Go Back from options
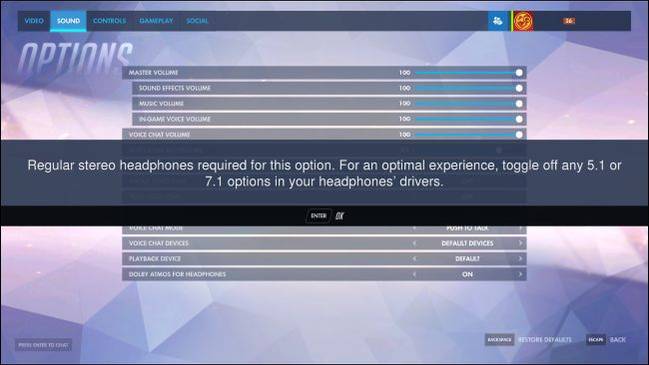This screenshot has width=649, height=365. [618, 340]
